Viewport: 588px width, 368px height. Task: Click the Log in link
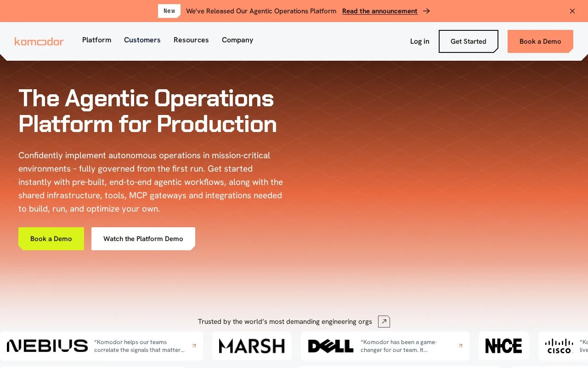point(420,41)
